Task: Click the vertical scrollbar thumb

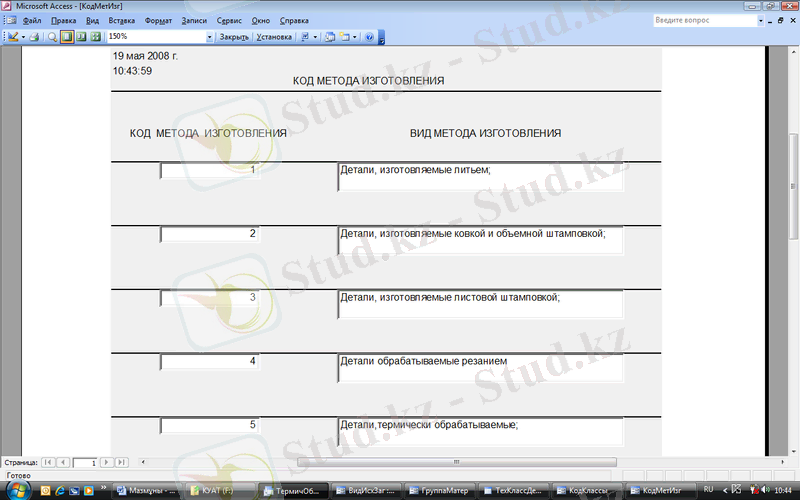Action: point(793,186)
